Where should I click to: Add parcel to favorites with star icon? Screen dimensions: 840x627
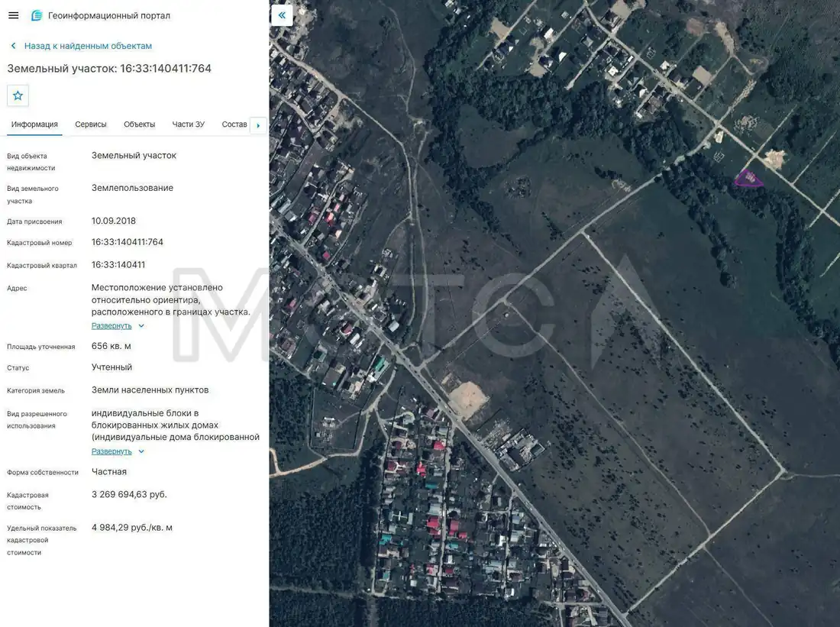click(18, 96)
